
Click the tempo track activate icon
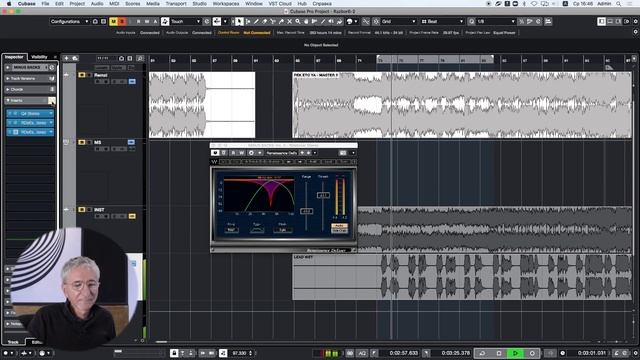tap(223, 353)
